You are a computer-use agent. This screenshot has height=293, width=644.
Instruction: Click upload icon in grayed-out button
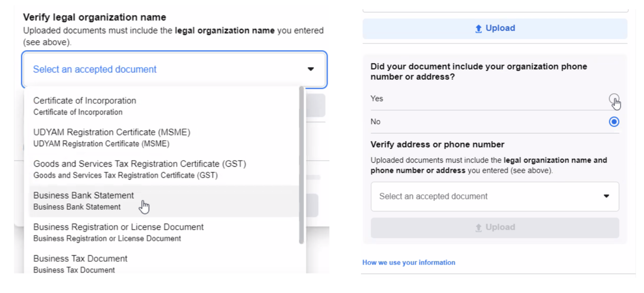tap(478, 228)
